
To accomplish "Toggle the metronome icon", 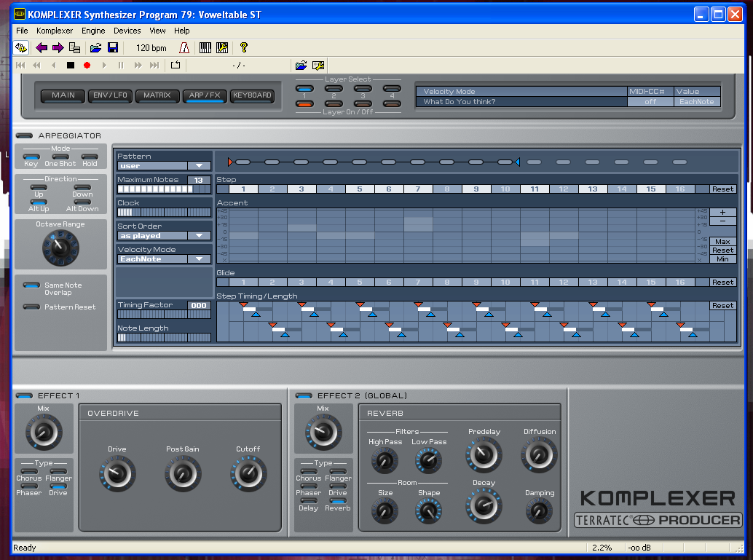I will click(x=184, y=47).
